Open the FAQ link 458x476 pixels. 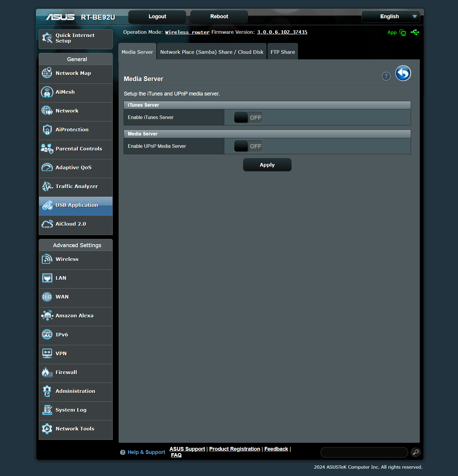176,455
